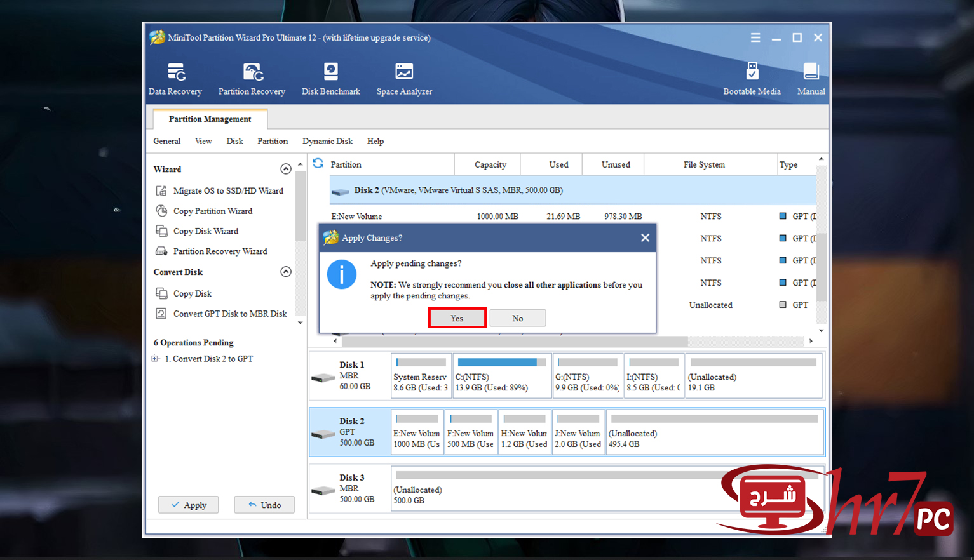Click Copy Disk under Convert Disk
Viewport: 974px width, 560px height.
[184, 293]
